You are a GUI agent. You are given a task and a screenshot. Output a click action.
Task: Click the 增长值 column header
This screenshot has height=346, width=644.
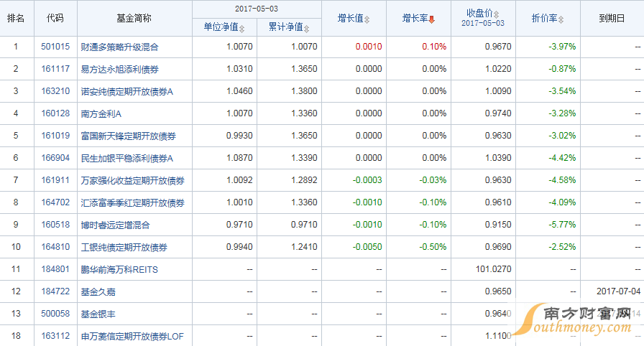[350, 18]
